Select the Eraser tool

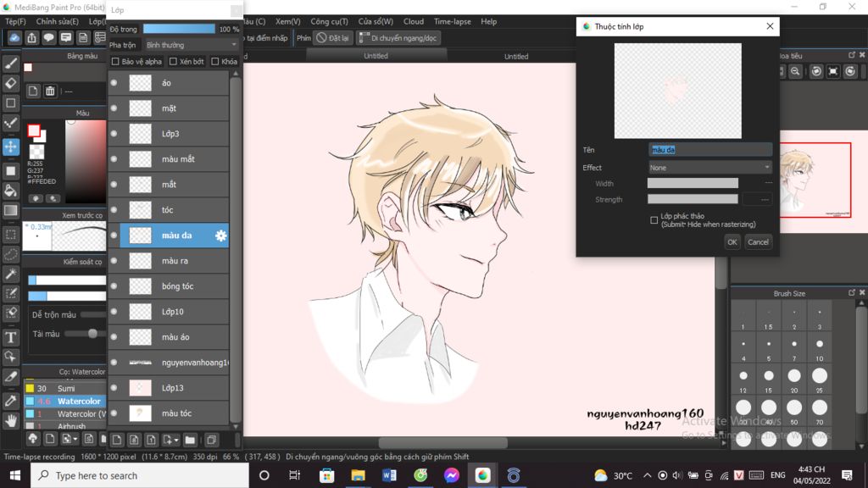[x=10, y=83]
